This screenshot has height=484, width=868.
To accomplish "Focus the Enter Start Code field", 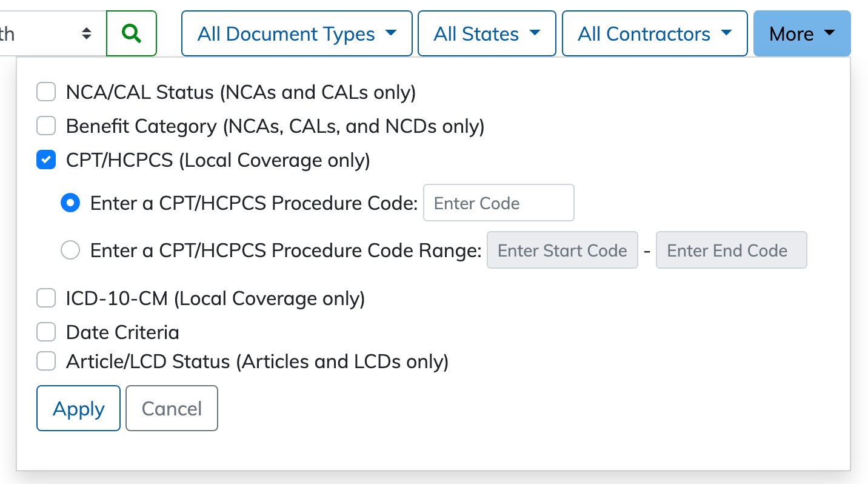I will coord(562,250).
